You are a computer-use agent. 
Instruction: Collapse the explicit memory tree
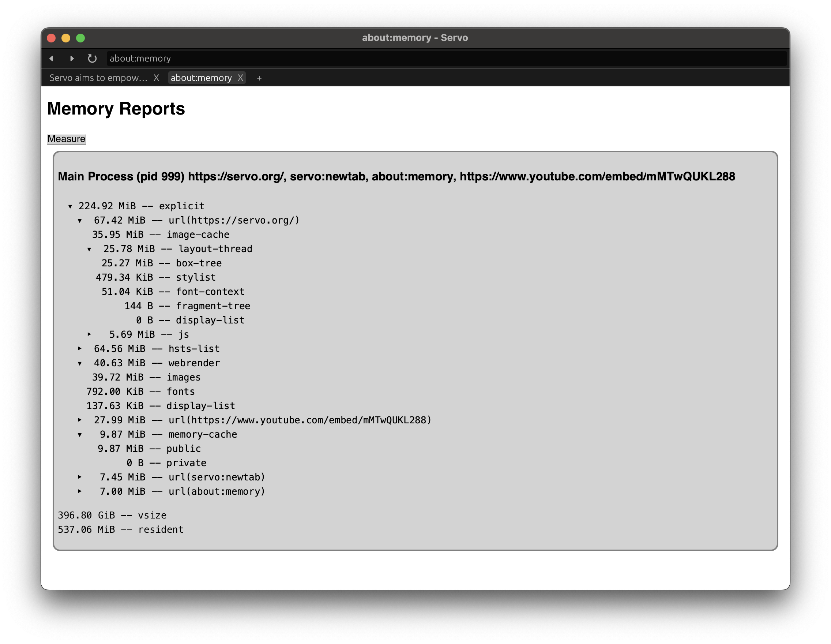pos(70,206)
